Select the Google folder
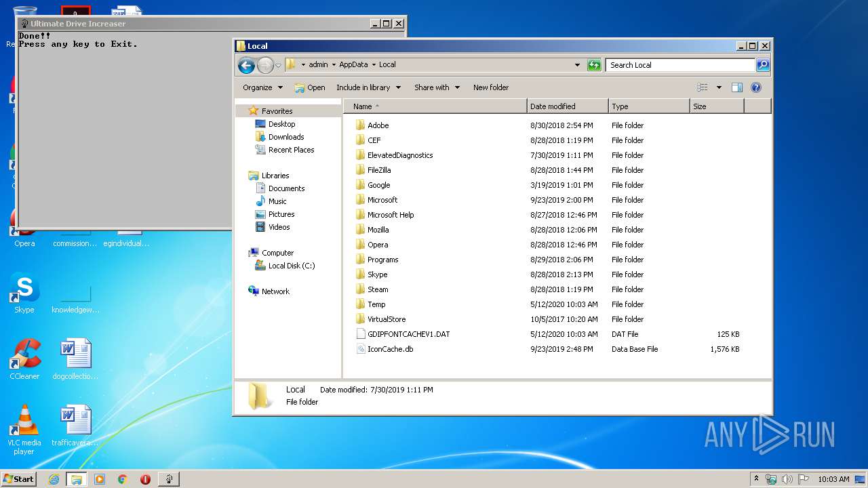The height and width of the screenshot is (488, 868). coord(378,185)
